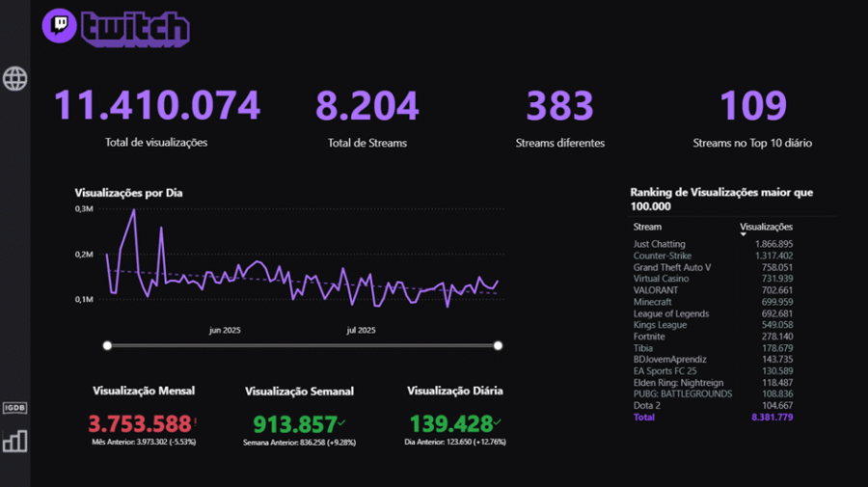Click the VALORANT stream entry
Viewport: 868px width, 487px height.
click(x=656, y=290)
